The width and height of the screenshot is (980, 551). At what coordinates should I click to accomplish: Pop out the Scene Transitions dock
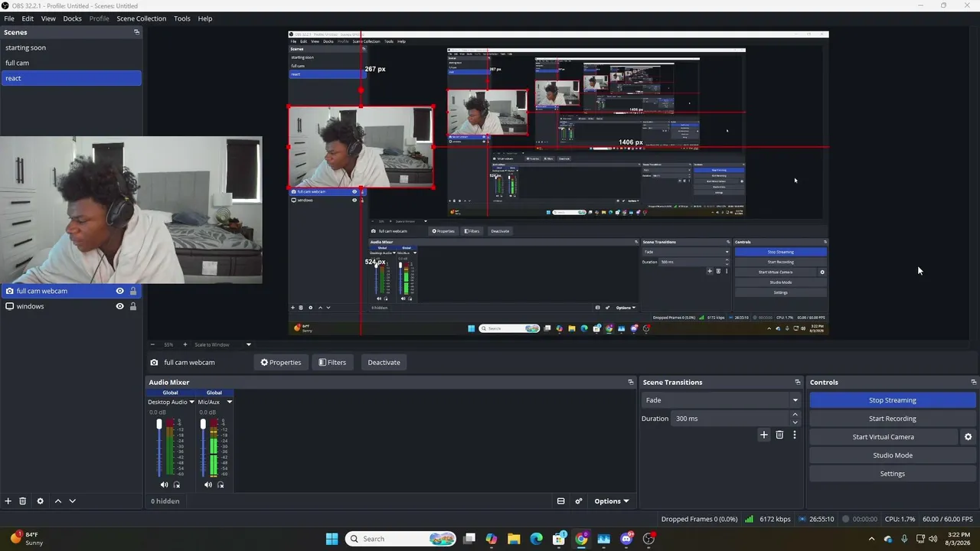click(x=797, y=382)
